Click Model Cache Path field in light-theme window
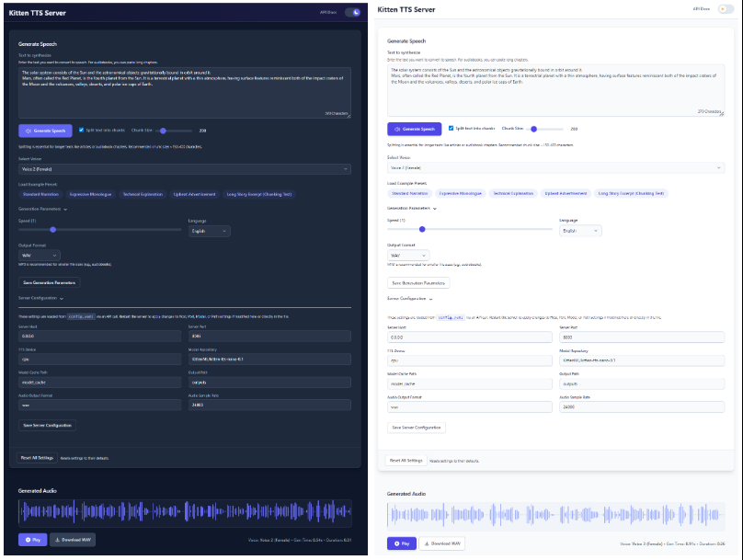The width and height of the screenshot is (743, 560). [470, 383]
